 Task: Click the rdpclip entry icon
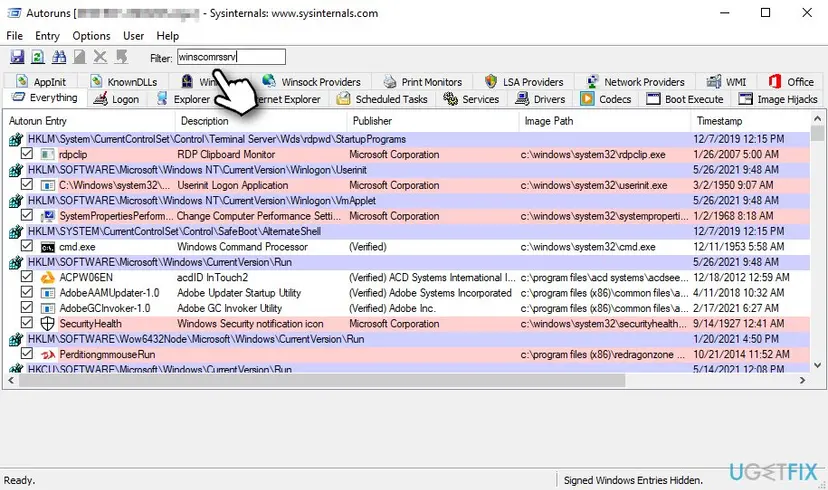tap(48, 154)
